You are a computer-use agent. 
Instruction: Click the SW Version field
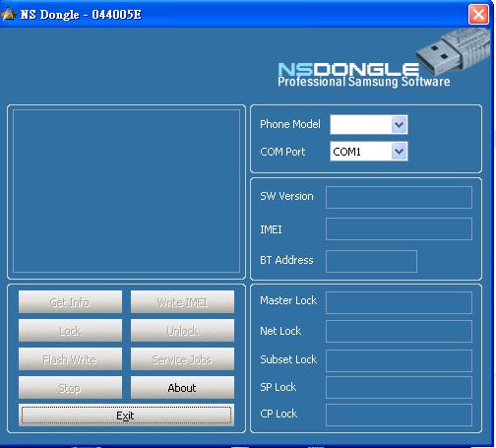[399, 197]
